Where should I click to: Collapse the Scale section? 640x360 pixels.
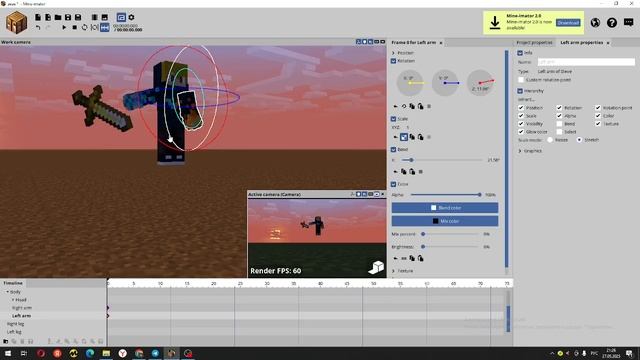pos(393,119)
